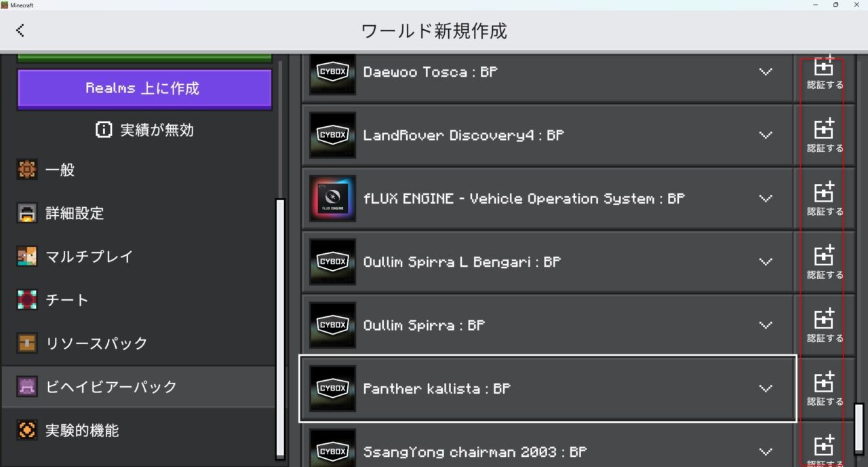Screen dimensions: 868x467
Task: Click the 認証する icon for SsangYong chairman 2003
Action: tap(825, 446)
